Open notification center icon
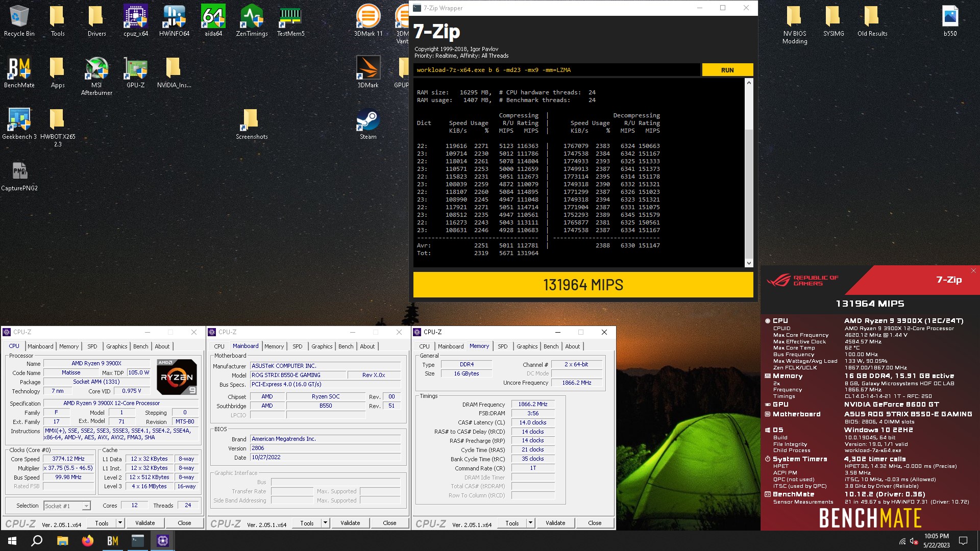 click(963, 541)
